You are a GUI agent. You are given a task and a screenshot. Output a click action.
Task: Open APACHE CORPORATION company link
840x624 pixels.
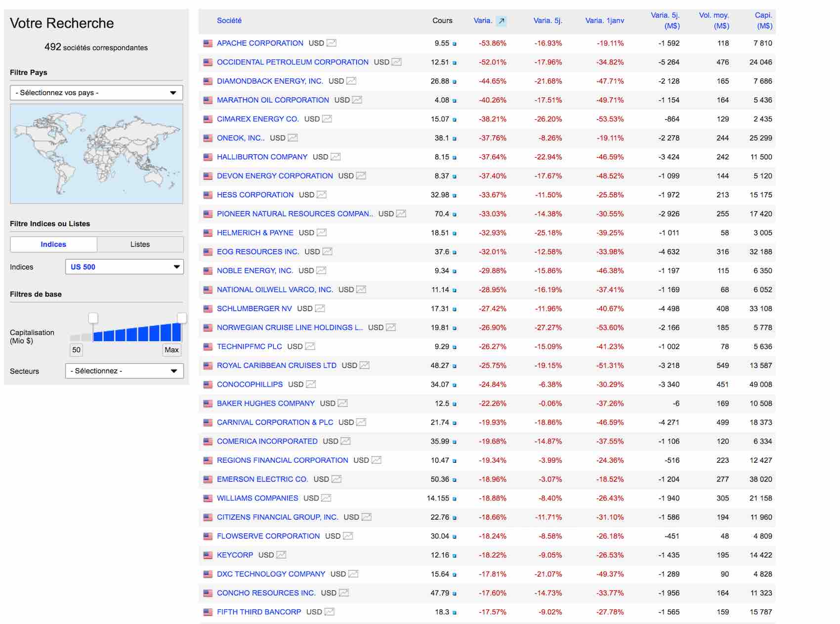click(260, 43)
